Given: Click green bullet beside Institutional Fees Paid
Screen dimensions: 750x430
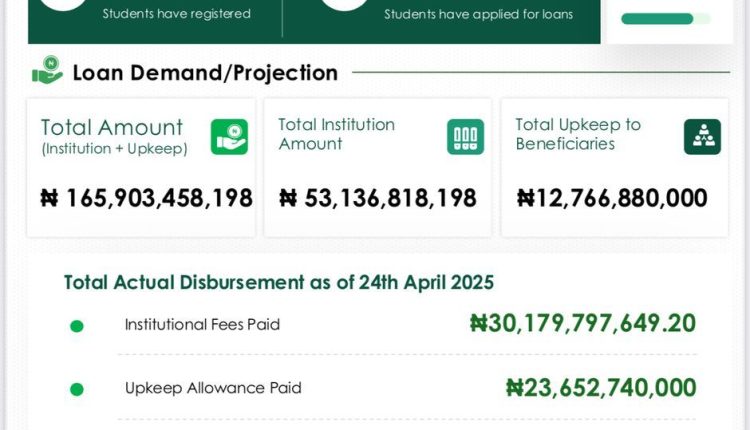Looking at the screenshot, I should (x=77, y=326).
